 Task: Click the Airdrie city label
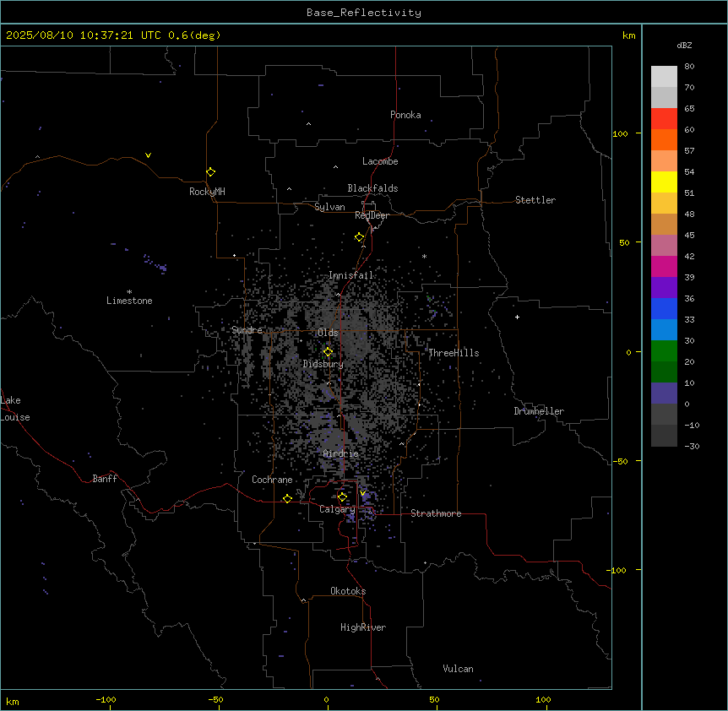click(x=341, y=453)
